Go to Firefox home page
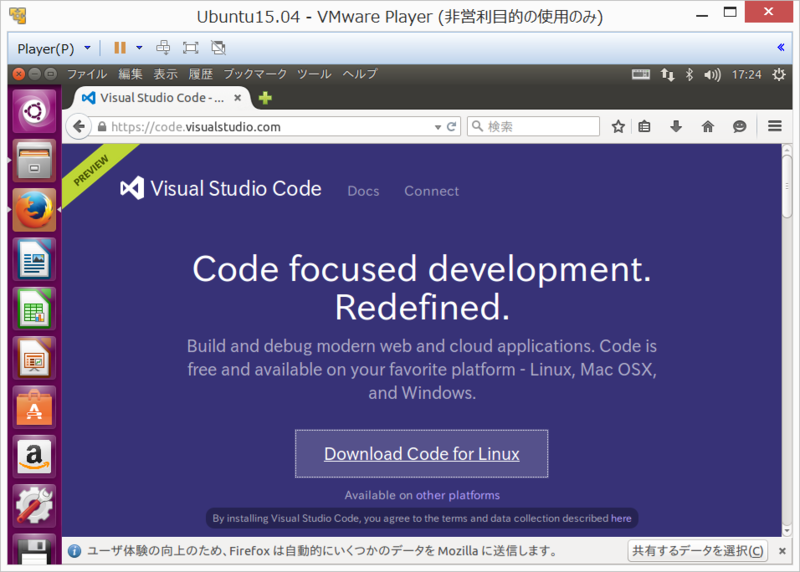800x572 pixels. 708,127
